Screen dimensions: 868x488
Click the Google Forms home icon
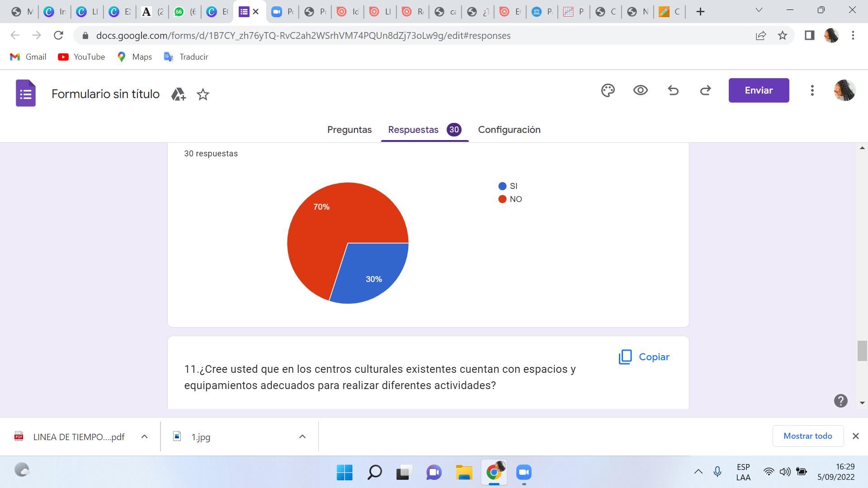click(x=26, y=94)
